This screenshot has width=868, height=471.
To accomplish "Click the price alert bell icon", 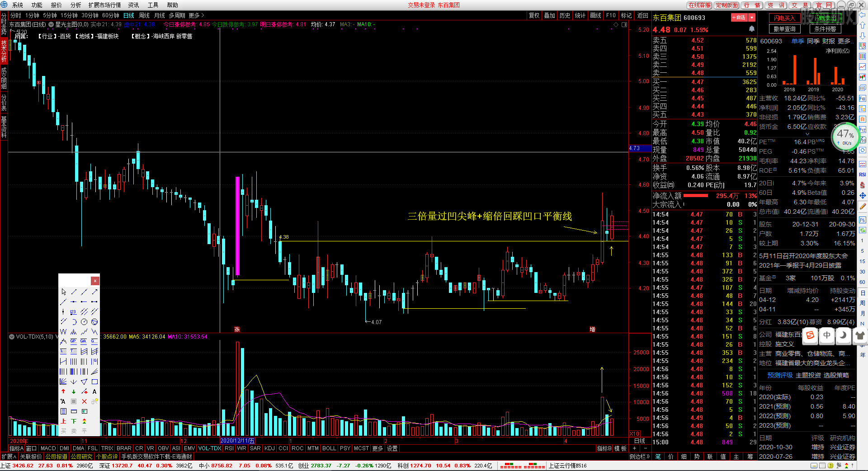I will [x=751, y=29].
